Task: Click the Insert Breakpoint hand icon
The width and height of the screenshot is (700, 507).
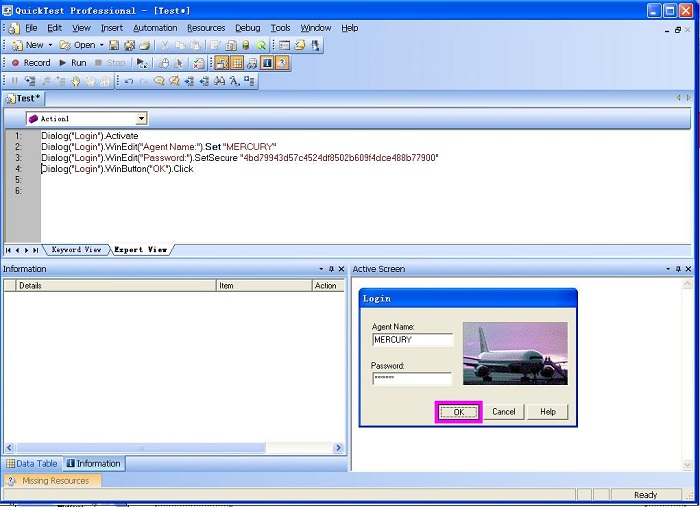Action: point(75,81)
